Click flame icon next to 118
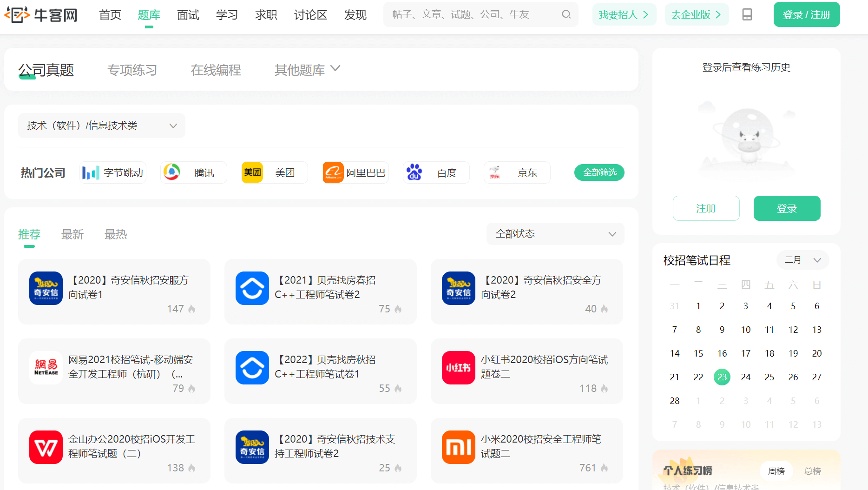Screen dimensions: 868x490 coord(605,389)
